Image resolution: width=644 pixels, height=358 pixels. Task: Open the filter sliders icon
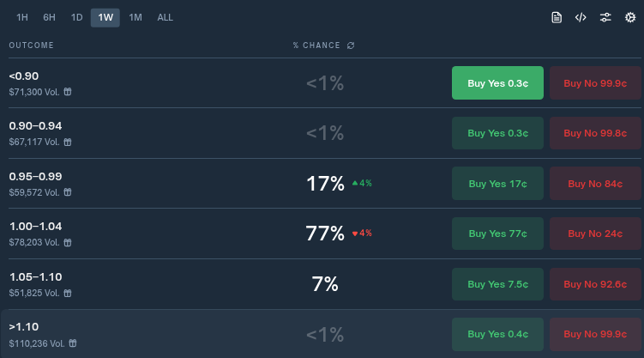coord(605,17)
